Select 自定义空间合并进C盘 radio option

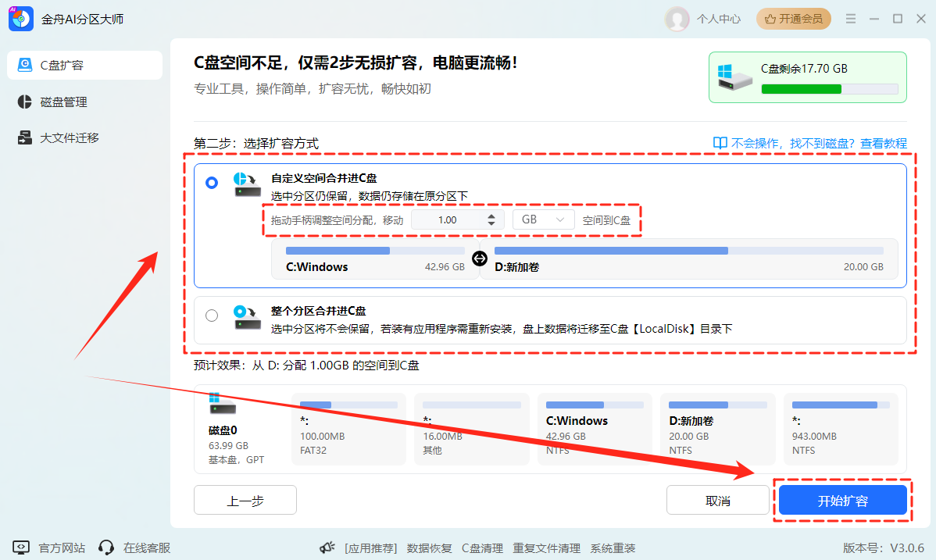pos(212,183)
